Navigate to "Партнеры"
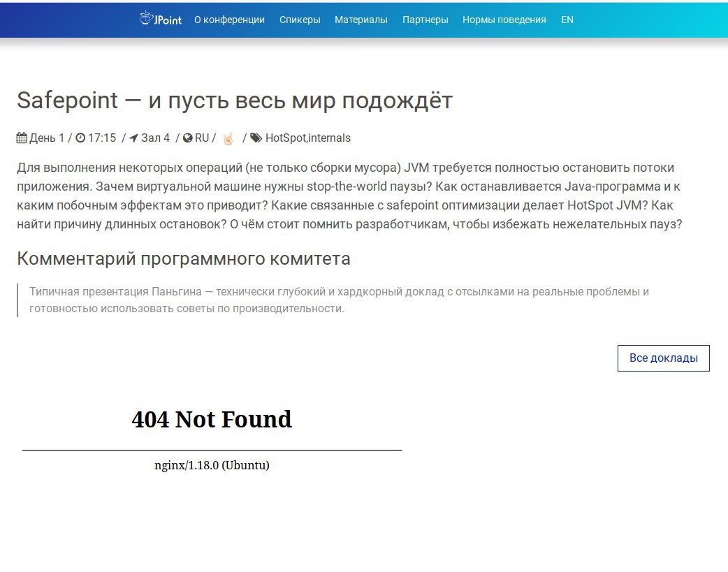This screenshot has height=572, width=728. coord(425,20)
